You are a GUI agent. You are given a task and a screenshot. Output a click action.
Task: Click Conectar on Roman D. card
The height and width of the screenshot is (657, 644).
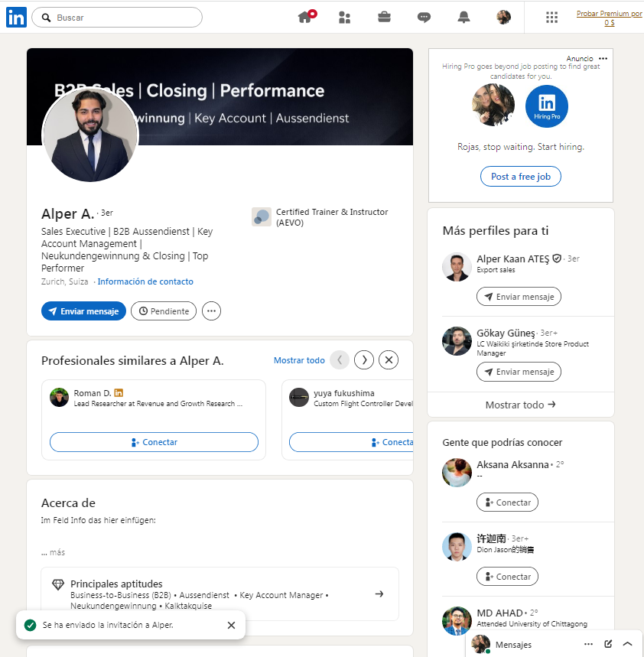coord(154,442)
